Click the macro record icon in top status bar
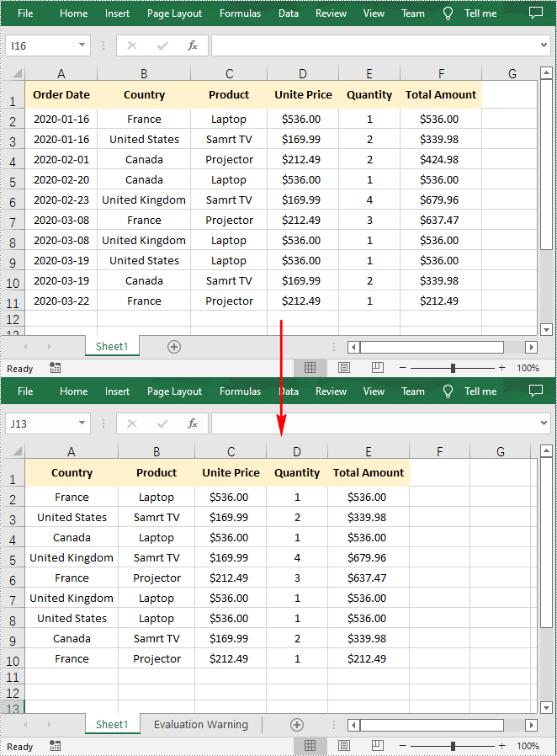Viewport: 557px width, 756px height. 55,369
